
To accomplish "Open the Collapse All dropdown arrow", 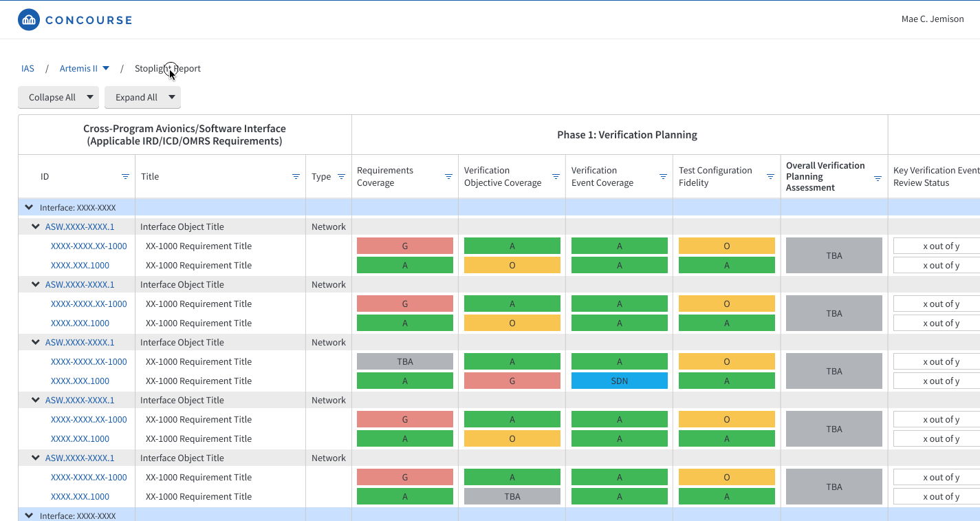I will (90, 97).
